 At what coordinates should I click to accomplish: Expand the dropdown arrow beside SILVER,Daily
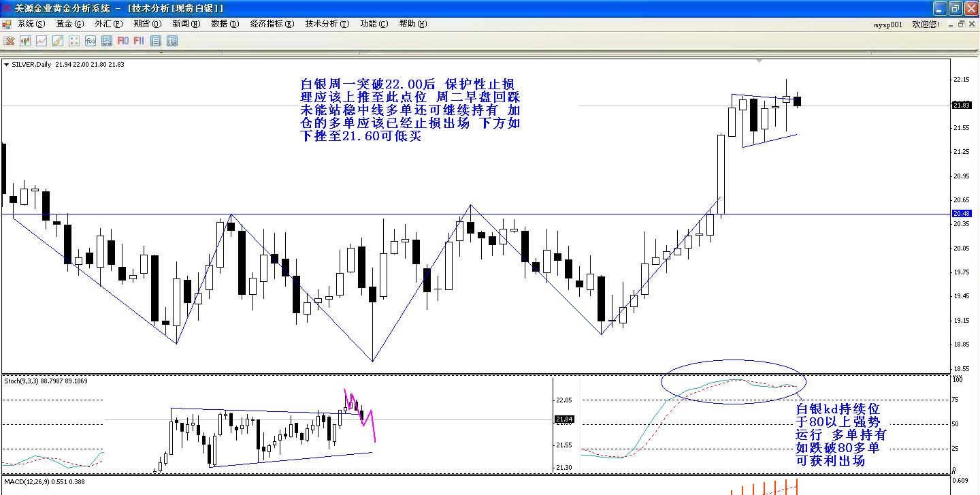pyautogui.click(x=7, y=65)
